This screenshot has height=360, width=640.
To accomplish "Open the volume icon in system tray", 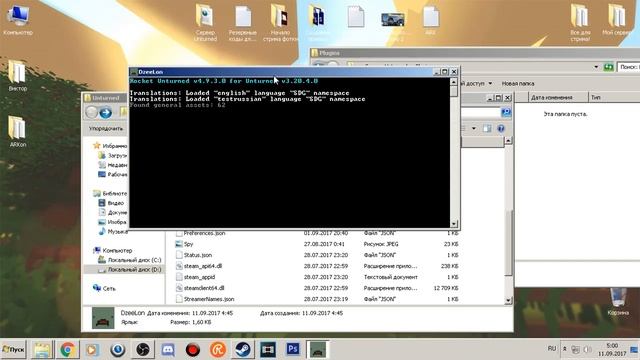I will 588,350.
